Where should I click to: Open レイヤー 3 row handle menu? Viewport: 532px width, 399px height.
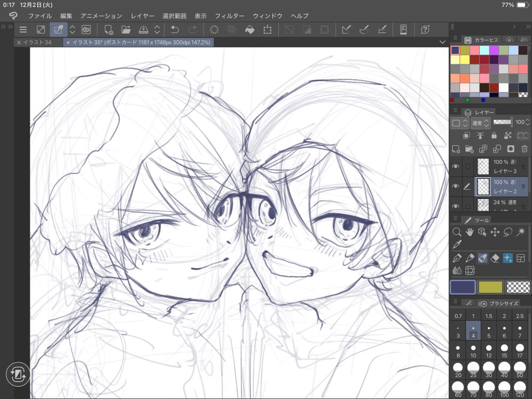point(523,167)
